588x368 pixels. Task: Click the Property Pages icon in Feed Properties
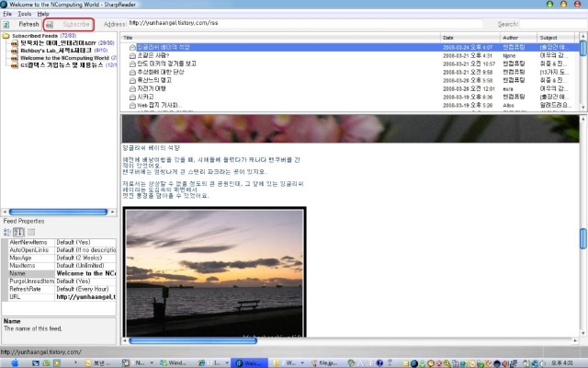click(31, 232)
